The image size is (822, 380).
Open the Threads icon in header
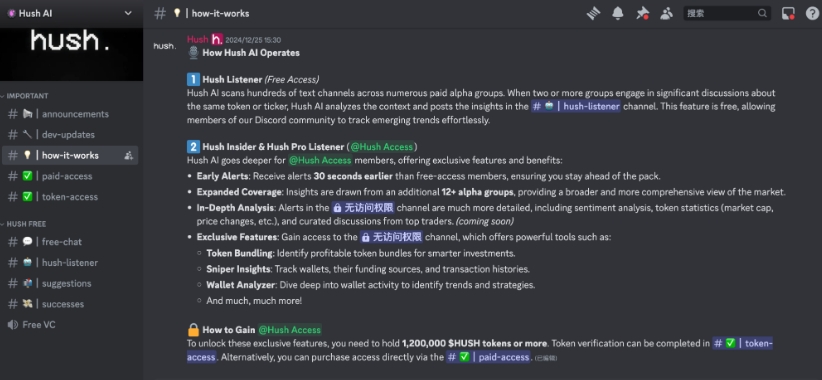pos(593,14)
